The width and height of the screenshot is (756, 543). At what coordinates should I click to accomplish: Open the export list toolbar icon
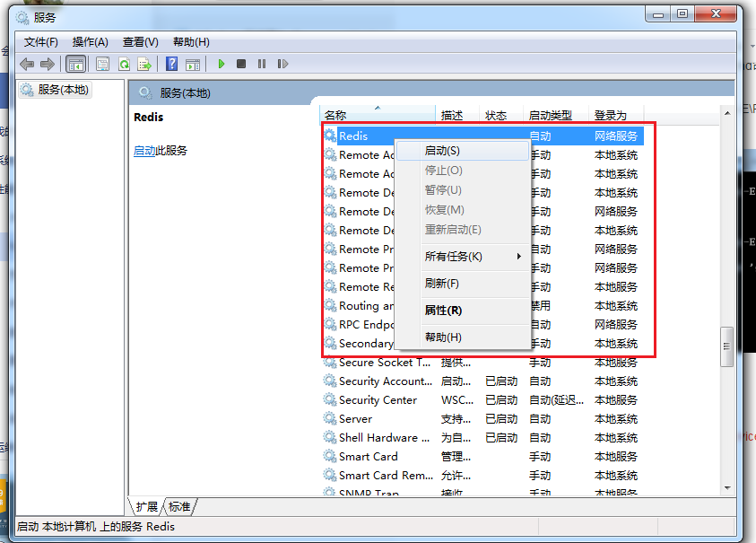point(144,64)
